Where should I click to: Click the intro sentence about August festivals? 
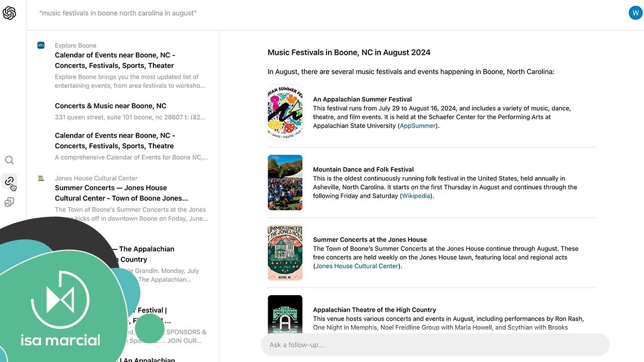click(411, 72)
